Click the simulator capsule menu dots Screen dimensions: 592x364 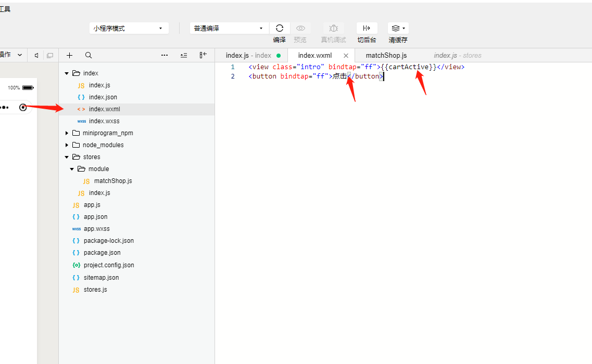5,108
